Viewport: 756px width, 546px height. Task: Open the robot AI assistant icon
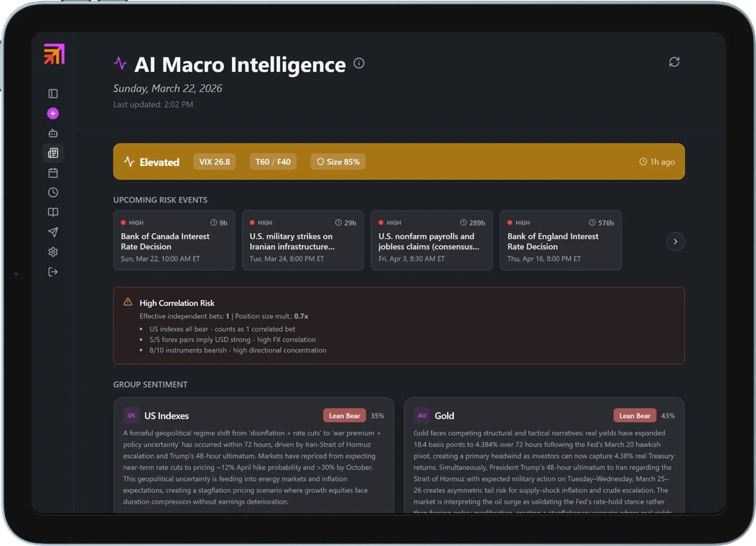tap(53, 133)
